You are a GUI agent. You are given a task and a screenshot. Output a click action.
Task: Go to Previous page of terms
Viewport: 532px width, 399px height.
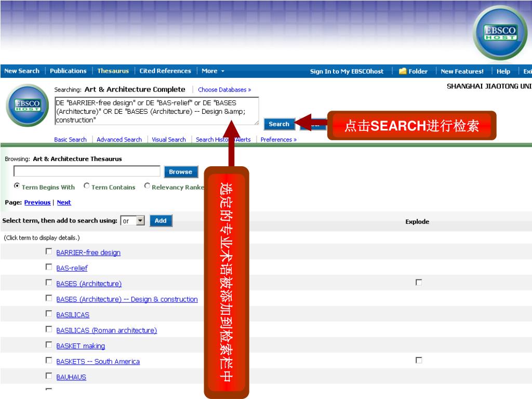coord(37,203)
